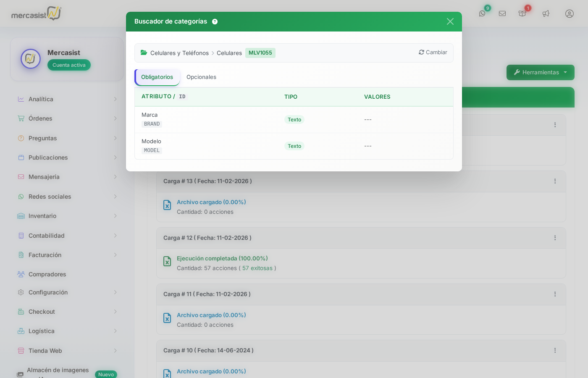
Task: Open three-dot menu for Carga #13
Action: [555, 181]
